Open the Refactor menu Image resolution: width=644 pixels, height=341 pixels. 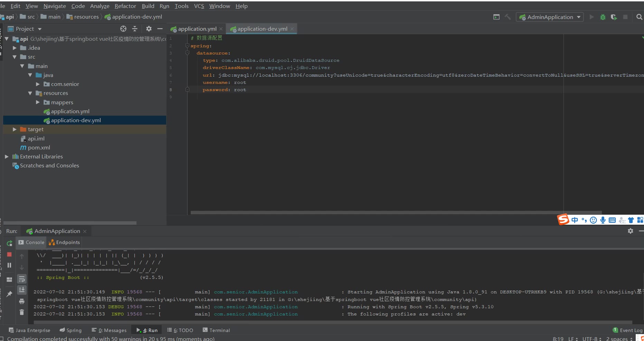coord(125,6)
